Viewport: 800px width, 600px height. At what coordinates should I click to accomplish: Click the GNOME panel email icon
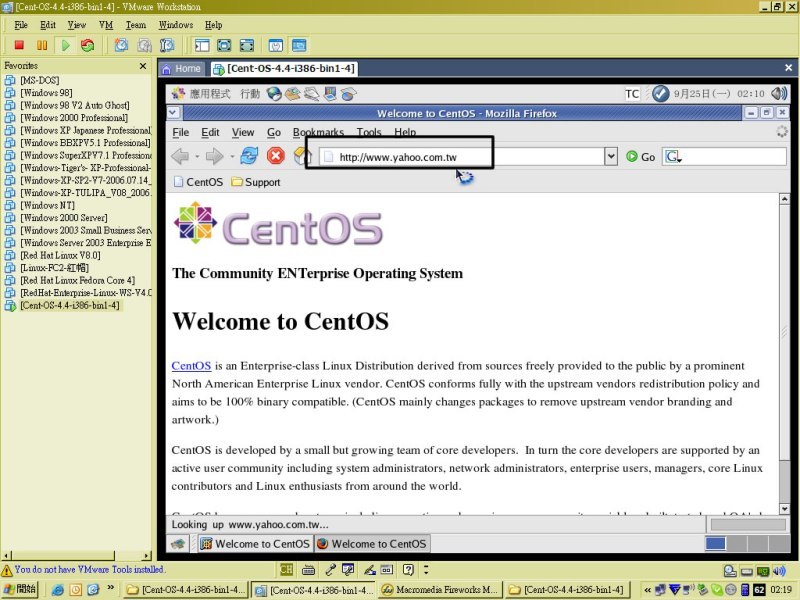(x=292, y=94)
